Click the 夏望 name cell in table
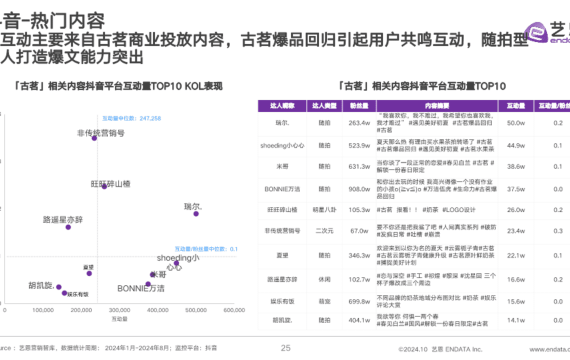 point(282,256)
